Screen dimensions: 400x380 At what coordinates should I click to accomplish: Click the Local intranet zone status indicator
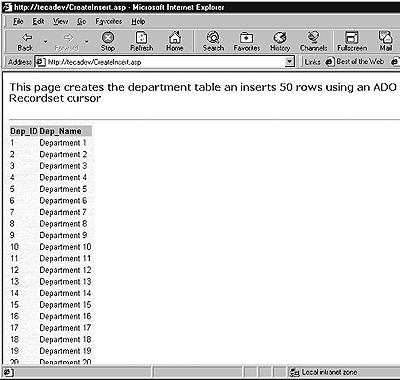[323, 372]
